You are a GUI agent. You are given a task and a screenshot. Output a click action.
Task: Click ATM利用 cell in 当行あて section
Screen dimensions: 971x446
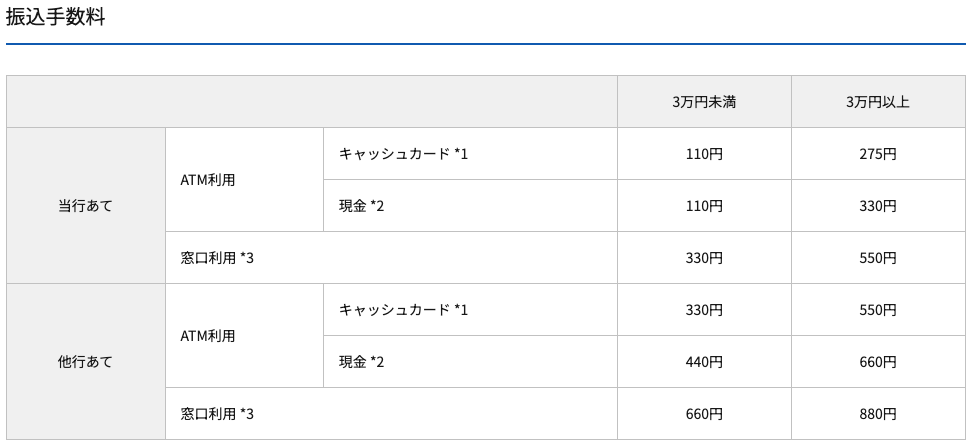208,180
